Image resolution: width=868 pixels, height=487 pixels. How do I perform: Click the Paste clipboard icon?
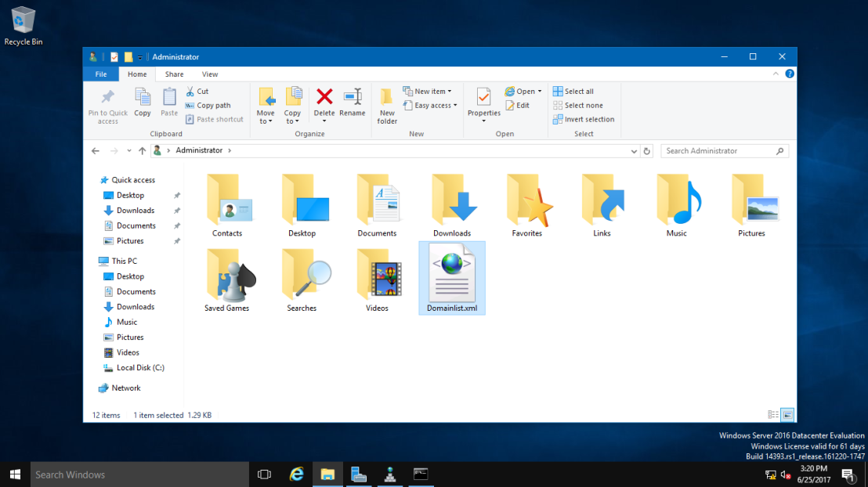click(169, 103)
